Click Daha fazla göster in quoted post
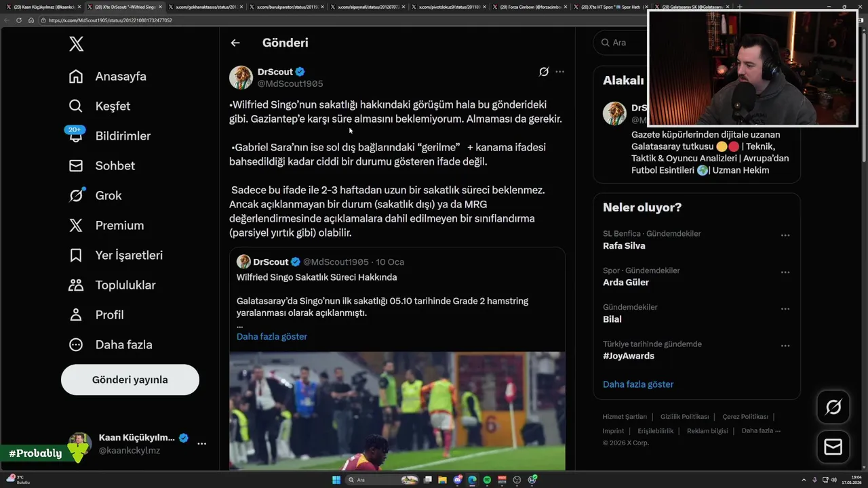Screen dimensions: 868x488 pyautogui.click(x=272, y=336)
